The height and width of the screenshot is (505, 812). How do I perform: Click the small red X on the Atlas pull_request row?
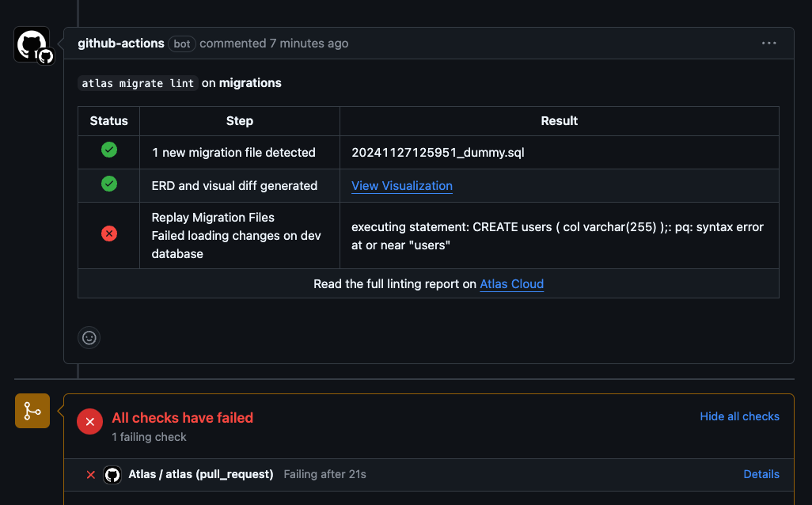pyautogui.click(x=90, y=475)
